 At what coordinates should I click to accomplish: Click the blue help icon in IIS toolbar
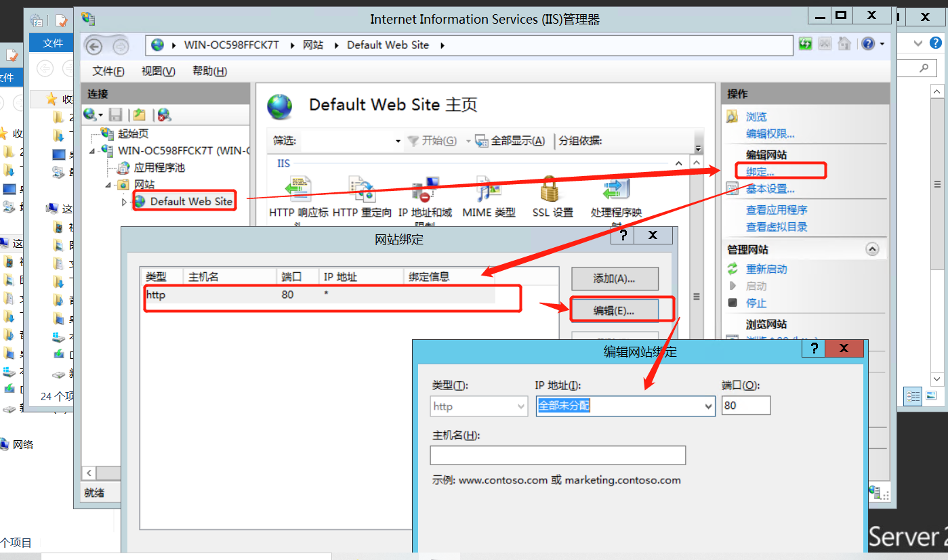coord(868,44)
